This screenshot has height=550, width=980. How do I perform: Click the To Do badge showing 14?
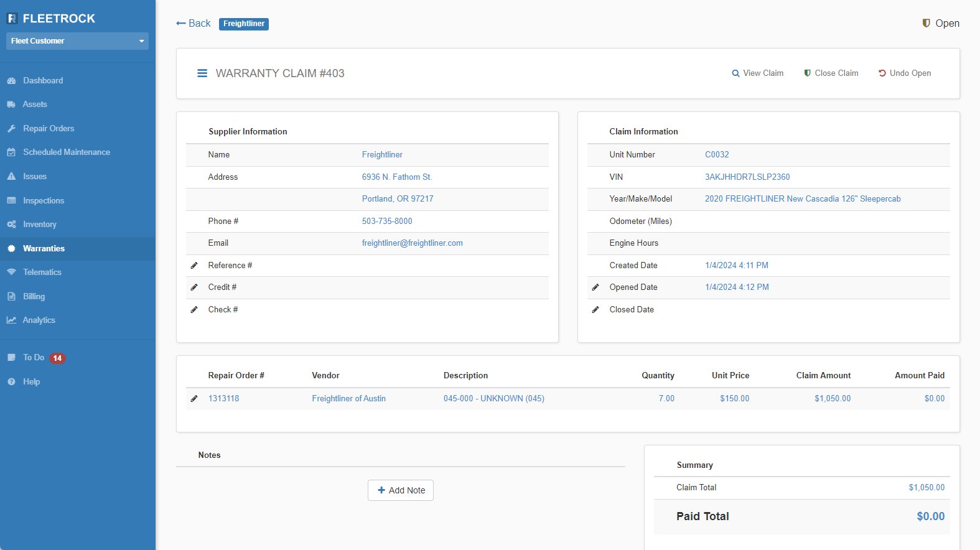pos(57,358)
